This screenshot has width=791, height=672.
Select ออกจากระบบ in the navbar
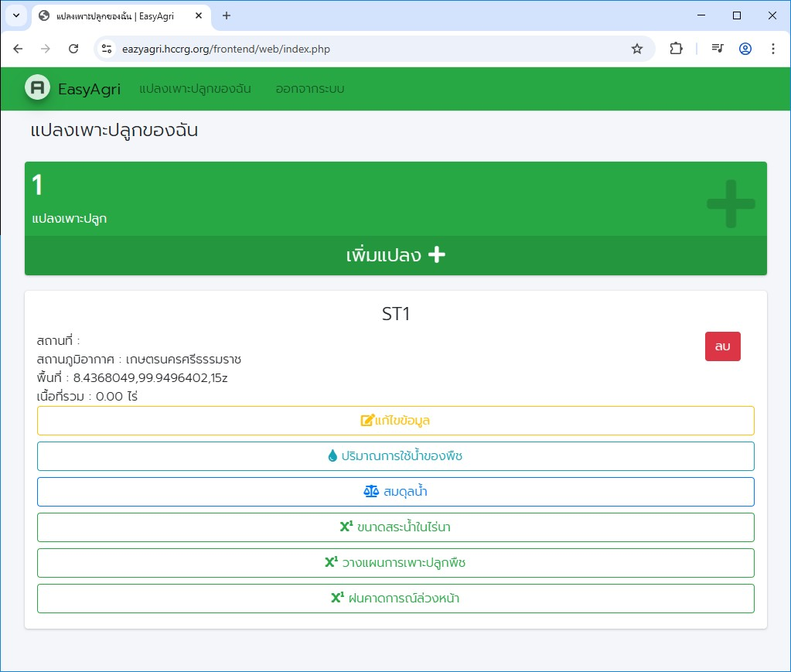click(x=309, y=89)
